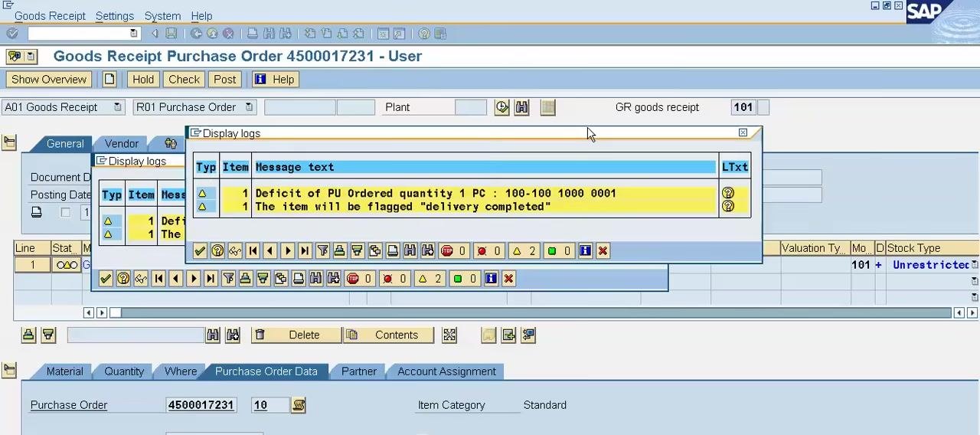Show stop messages count 0 in front dialog

[x=454, y=250]
